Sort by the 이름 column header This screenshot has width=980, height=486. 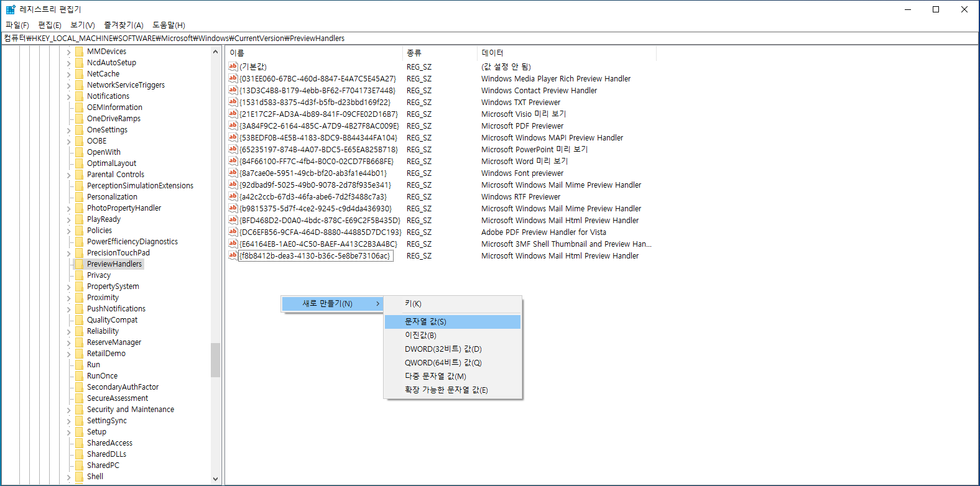[314, 53]
